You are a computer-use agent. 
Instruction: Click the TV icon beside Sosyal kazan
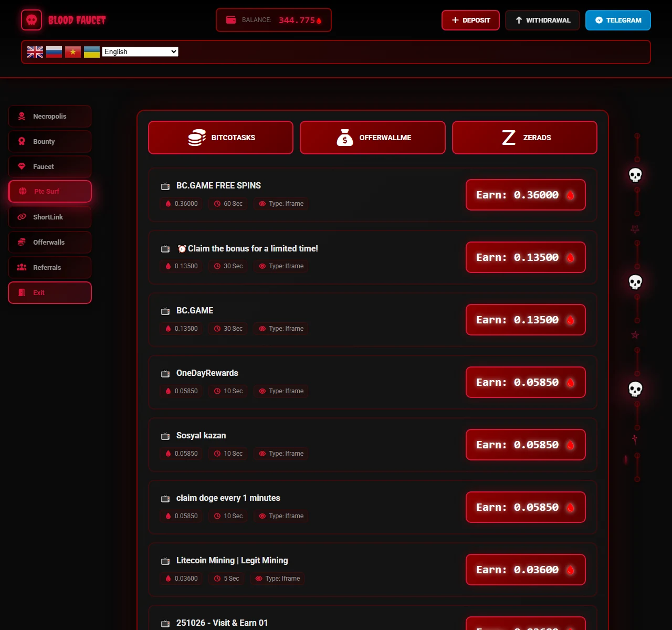(x=165, y=436)
